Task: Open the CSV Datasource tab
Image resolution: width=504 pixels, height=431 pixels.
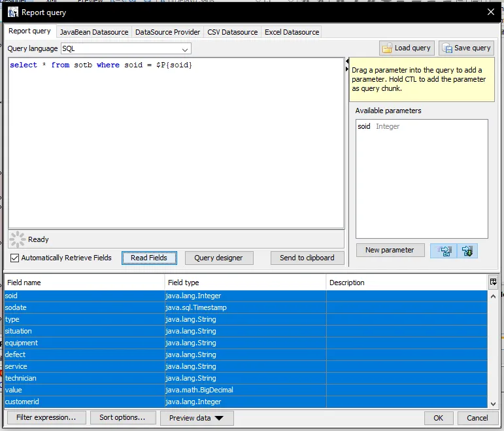Action: [232, 32]
